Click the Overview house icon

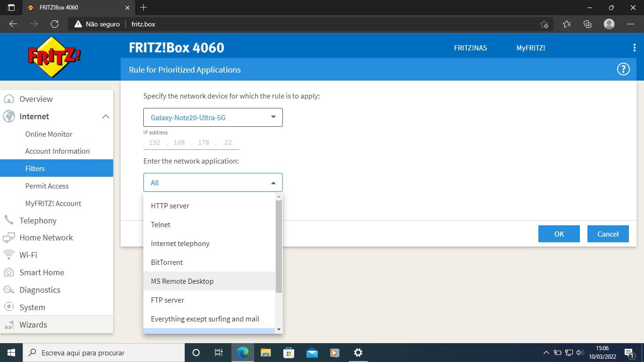tap(8, 99)
